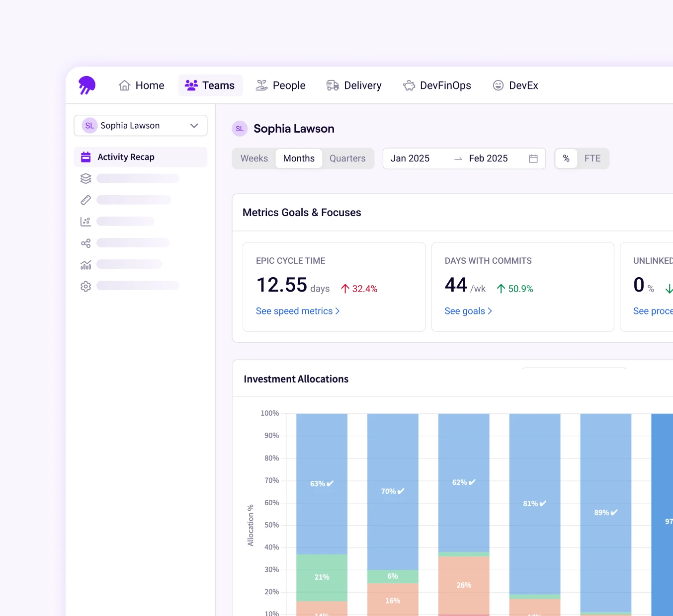
Task: Click the calendar icon in date range
Action: click(x=533, y=158)
